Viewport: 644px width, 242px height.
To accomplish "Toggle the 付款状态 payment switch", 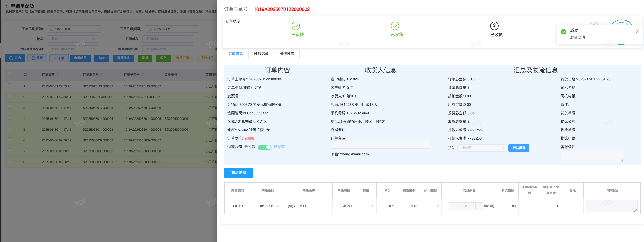I will coord(264,147).
